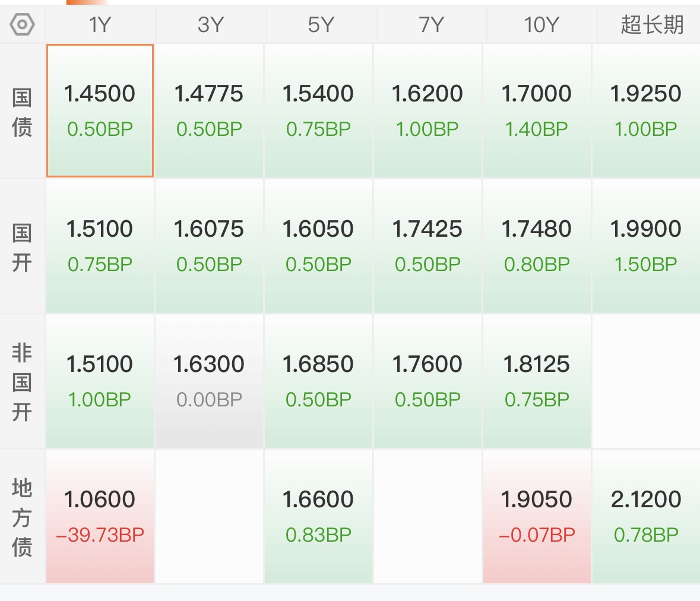Click the 10Y column header

[x=541, y=25]
